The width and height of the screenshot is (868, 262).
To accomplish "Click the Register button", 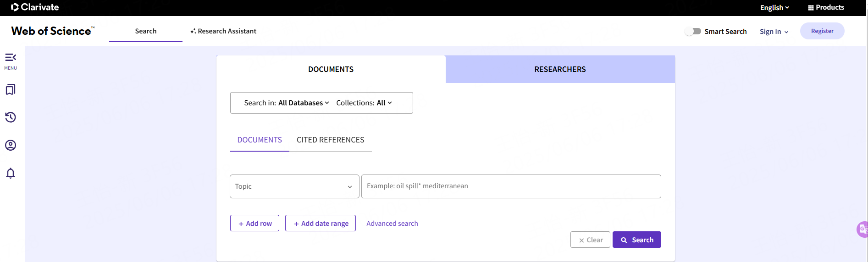I will (822, 31).
